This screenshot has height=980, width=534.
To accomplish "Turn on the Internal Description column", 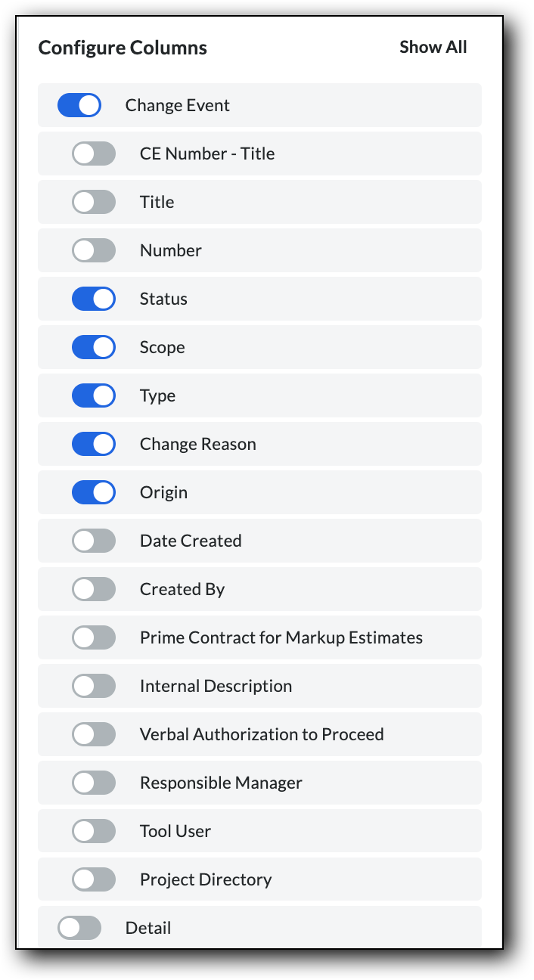I will coord(93,686).
